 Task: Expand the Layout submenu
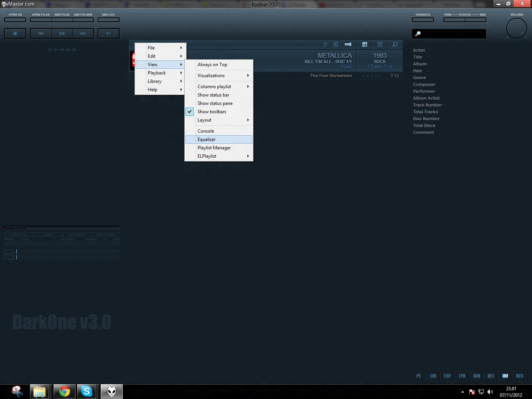219,120
